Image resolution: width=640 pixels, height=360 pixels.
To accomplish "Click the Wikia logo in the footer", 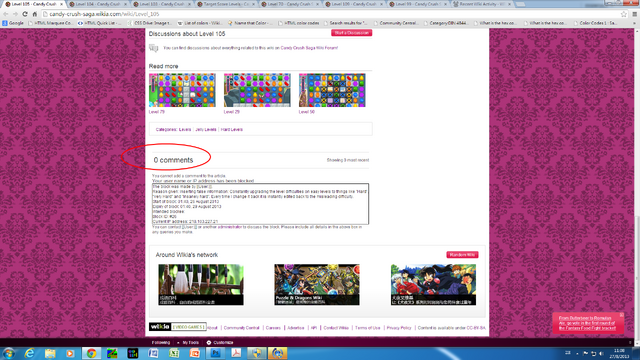I will click(159, 327).
